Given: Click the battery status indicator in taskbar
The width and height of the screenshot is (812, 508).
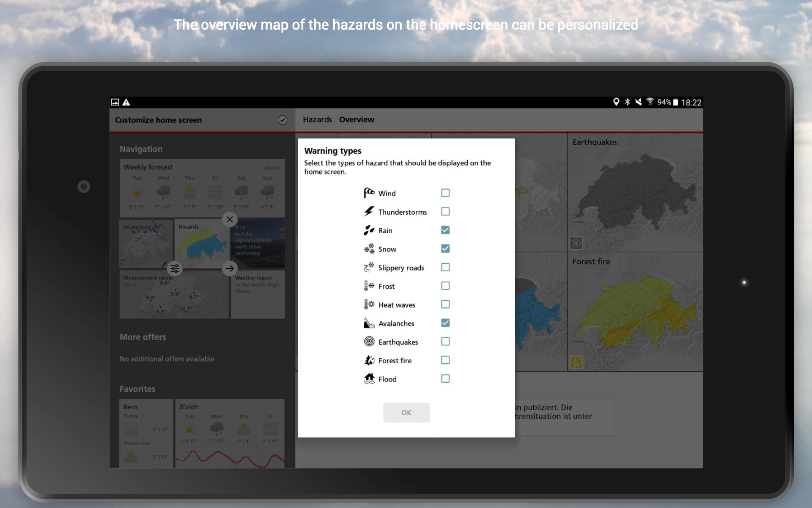Looking at the screenshot, I should tap(675, 102).
